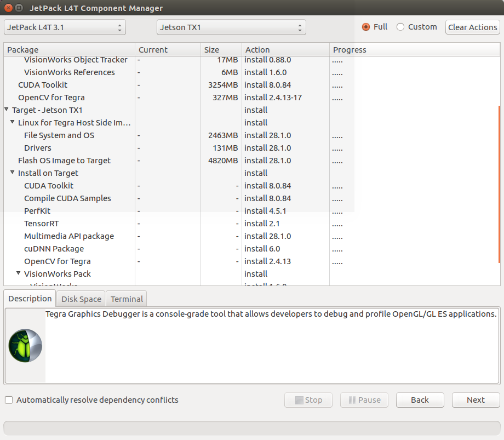
Task: Click the Progress column header
Action: tap(415, 49)
